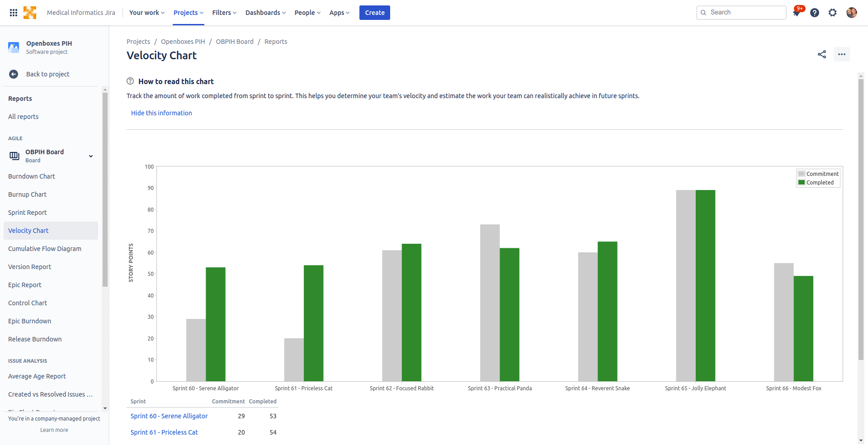Open the Filters dropdown menu

coord(224,13)
